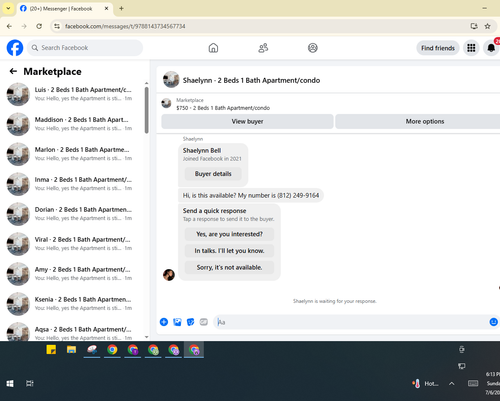Viewport: 500px width, 401px height.
Task: Open the Inma conversation
Action: (x=73, y=184)
